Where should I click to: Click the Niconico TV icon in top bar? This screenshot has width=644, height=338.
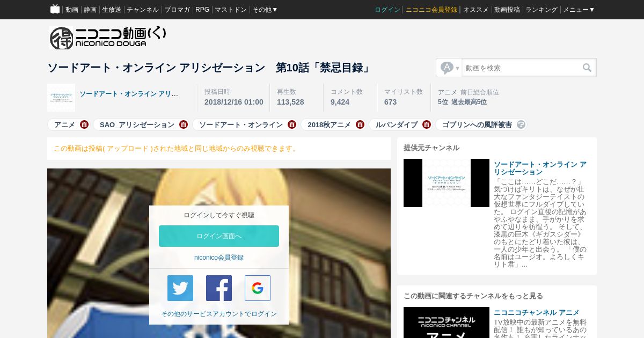[x=55, y=9]
